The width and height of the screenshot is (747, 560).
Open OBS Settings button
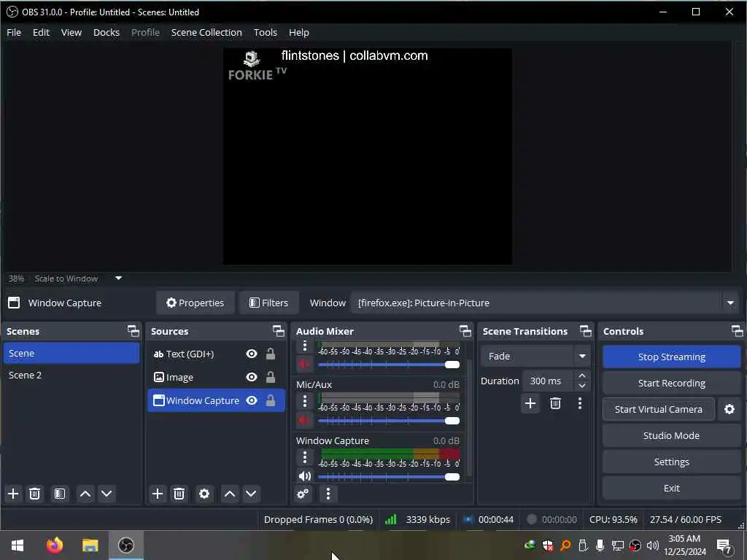[x=671, y=462]
